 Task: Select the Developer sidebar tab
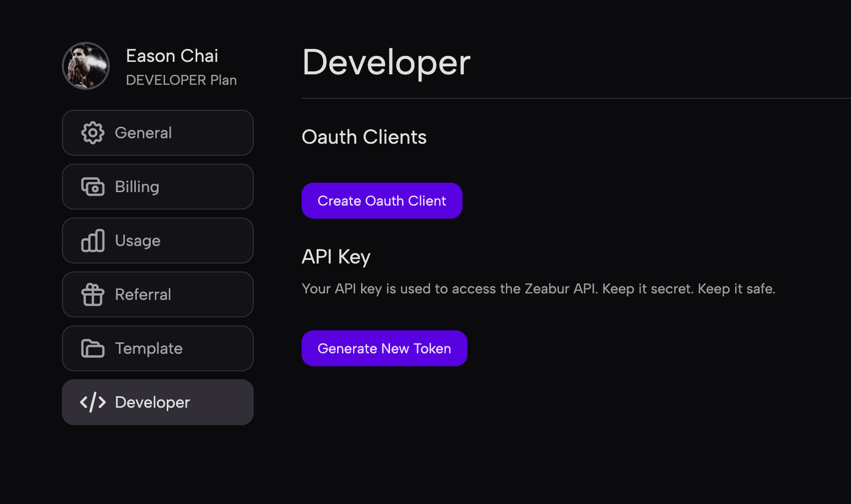coord(158,402)
